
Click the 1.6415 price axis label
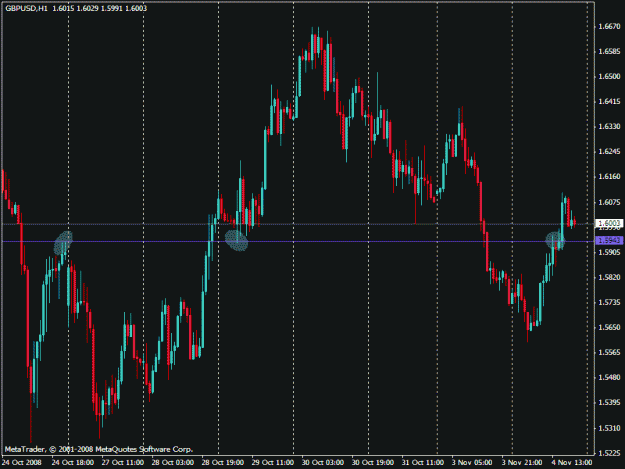coord(609,102)
